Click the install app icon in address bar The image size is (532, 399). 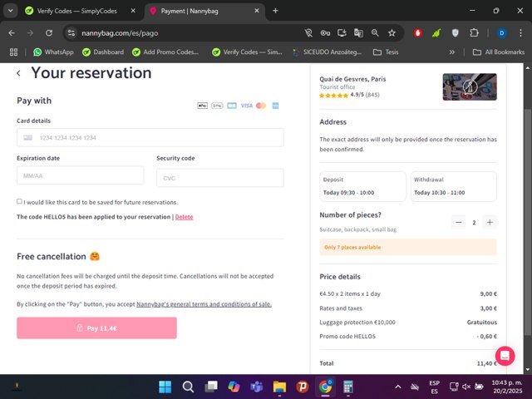pos(342,33)
